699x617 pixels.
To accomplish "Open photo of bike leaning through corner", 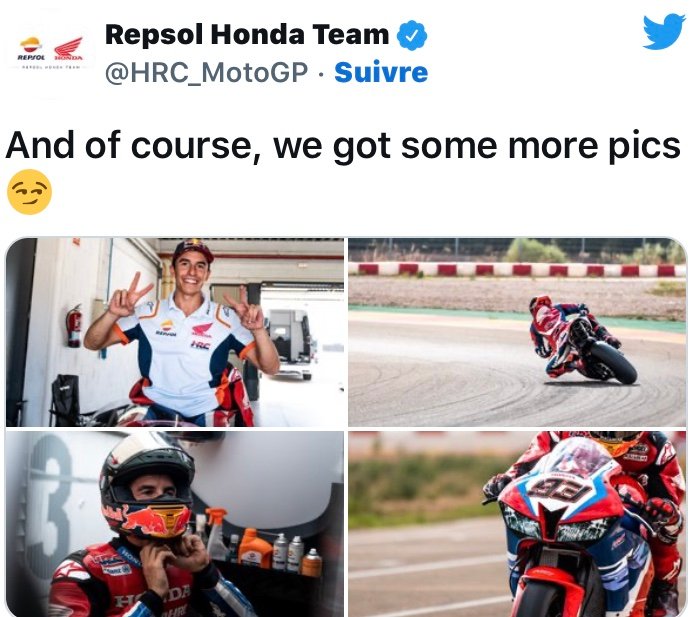I will (517, 332).
